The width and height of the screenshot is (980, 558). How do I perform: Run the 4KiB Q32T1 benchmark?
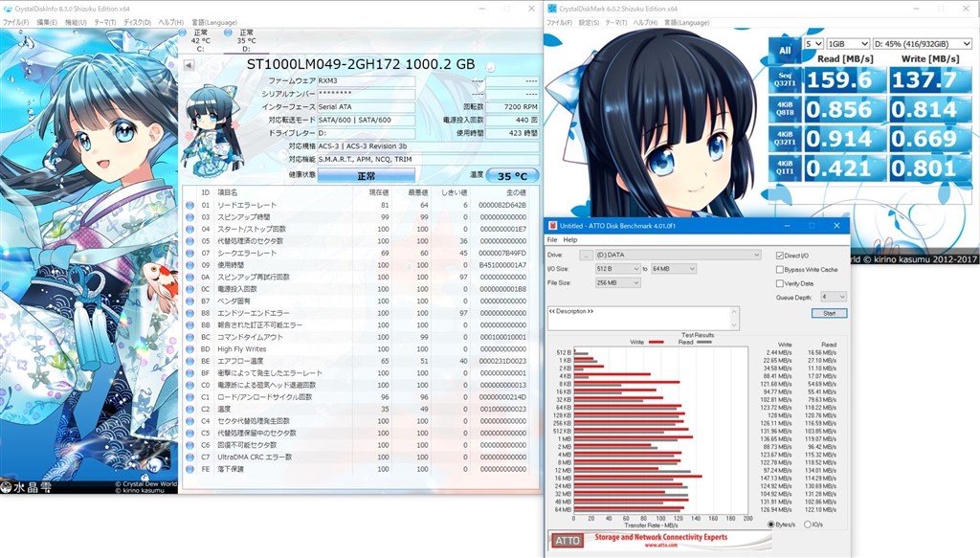tap(785, 138)
